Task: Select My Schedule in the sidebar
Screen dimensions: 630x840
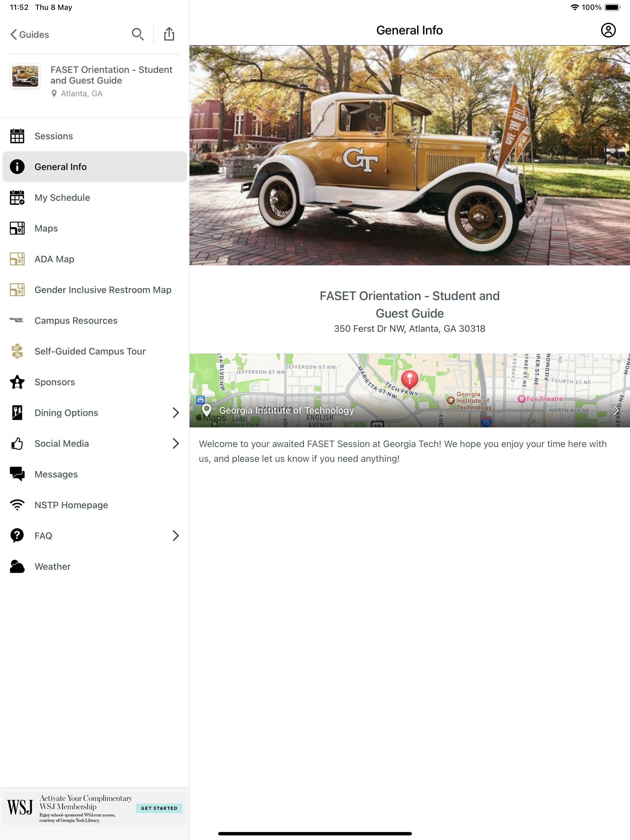Action: point(62,197)
